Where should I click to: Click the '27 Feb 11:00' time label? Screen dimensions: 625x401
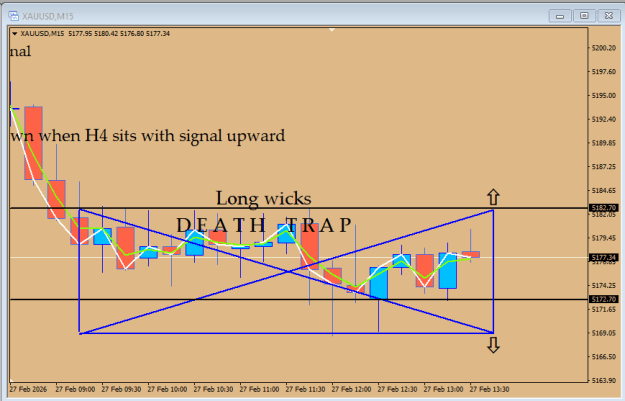[259, 389]
